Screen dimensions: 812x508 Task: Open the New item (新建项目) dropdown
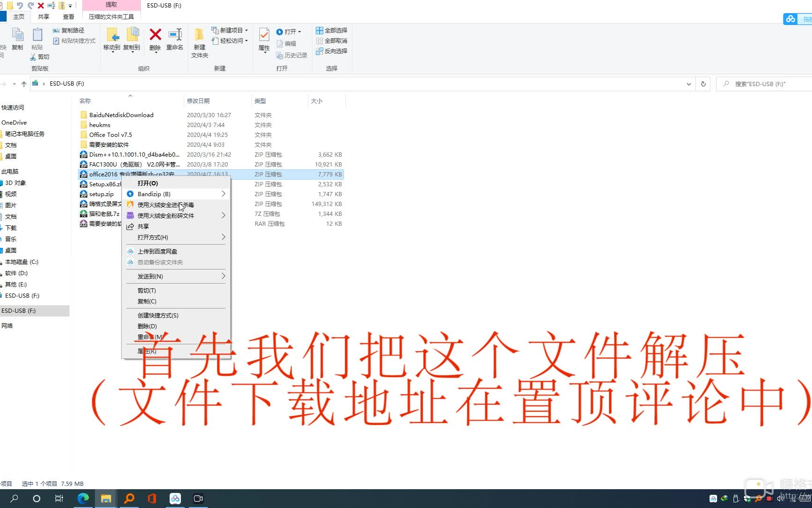230,30
